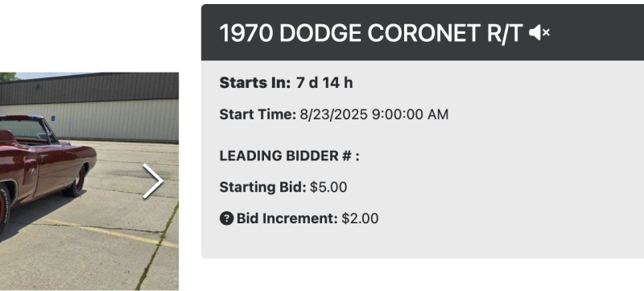Open the Bid Increment help question mark
The height and width of the screenshot is (291, 644).
226,218
